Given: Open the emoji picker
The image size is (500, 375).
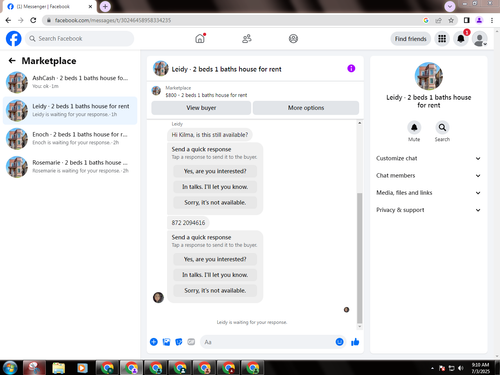Looking at the screenshot, I should [x=339, y=342].
